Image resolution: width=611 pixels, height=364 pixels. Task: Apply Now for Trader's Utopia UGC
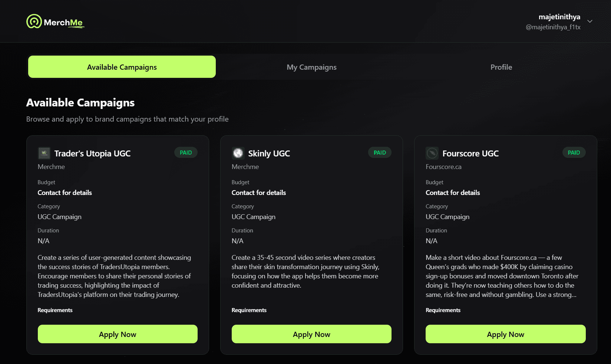coord(117,334)
